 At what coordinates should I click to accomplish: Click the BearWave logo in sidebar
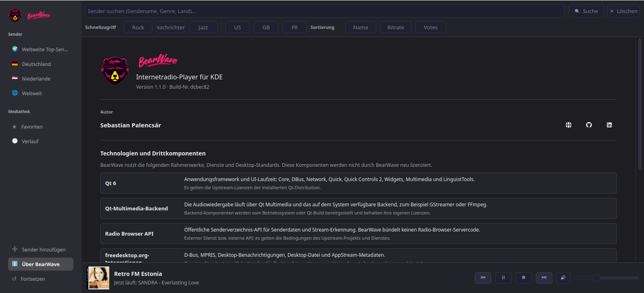tap(29, 15)
